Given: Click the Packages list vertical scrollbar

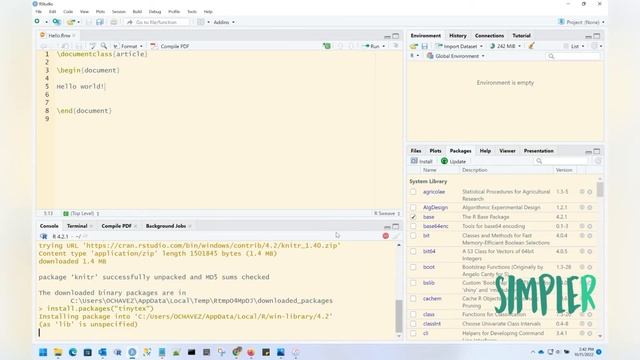Looking at the screenshot, I should pos(600,257).
